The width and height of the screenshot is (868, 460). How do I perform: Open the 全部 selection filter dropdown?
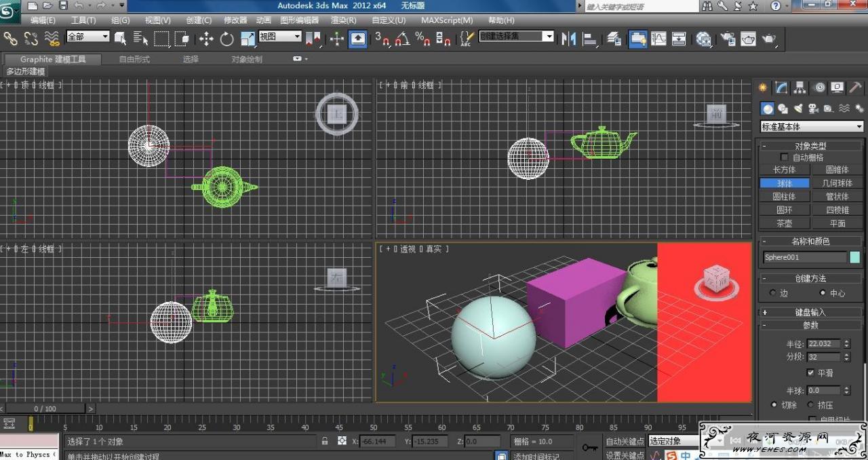[x=88, y=37]
